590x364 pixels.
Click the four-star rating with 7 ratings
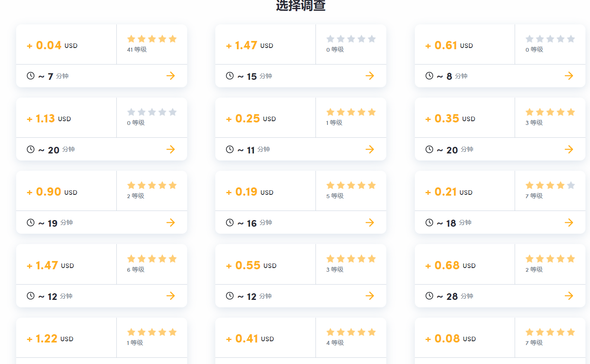coord(550,185)
